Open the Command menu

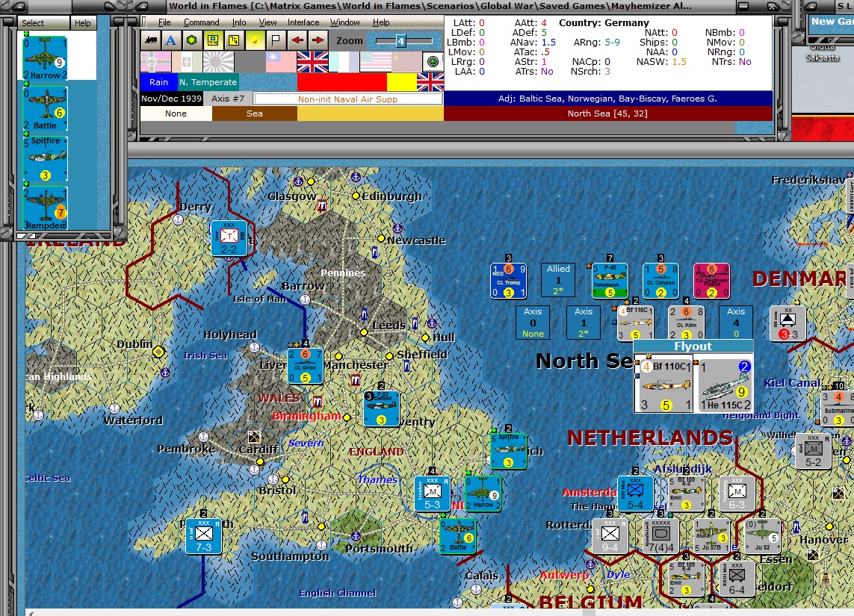(x=201, y=22)
